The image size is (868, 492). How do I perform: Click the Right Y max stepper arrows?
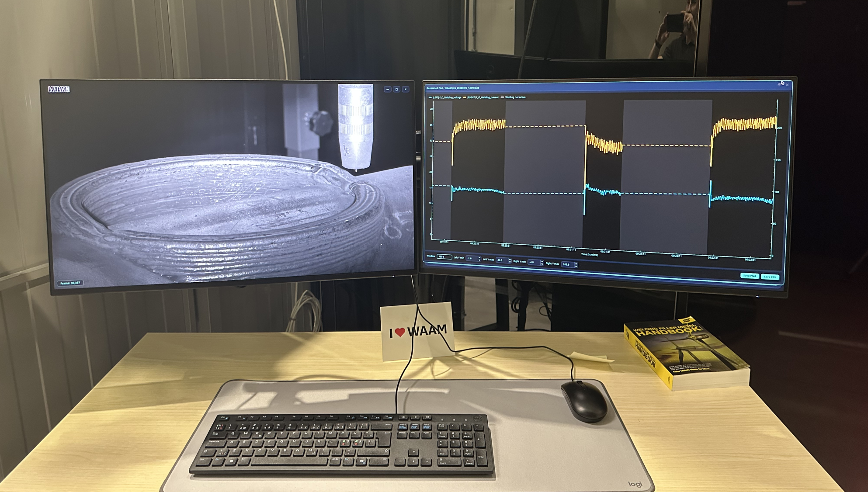coord(576,265)
